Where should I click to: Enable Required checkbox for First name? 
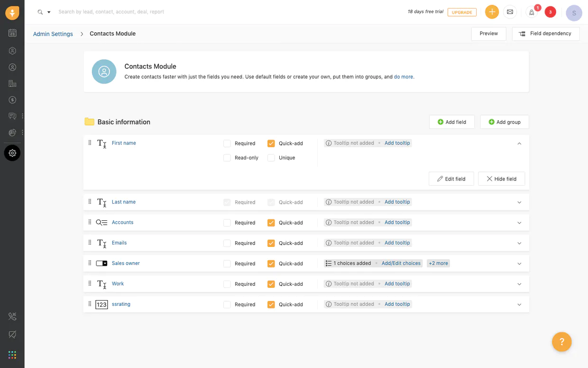[x=227, y=143]
